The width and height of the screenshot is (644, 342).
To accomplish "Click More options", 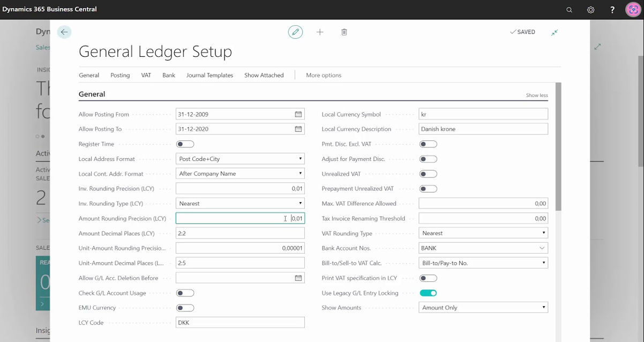I will coord(324,76).
